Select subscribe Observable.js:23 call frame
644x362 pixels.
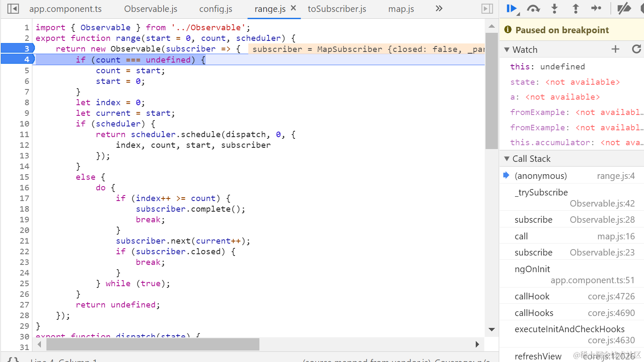[x=572, y=253]
